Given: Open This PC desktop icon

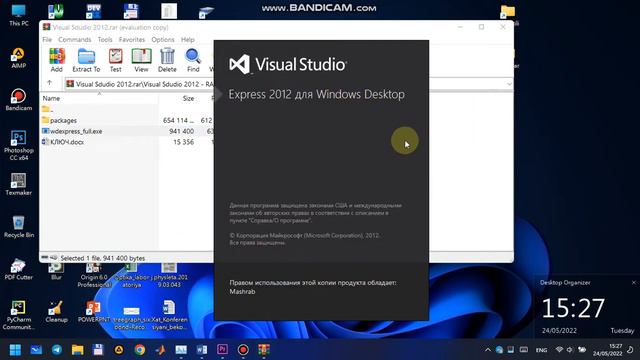Looking at the screenshot, I should 19,16.
